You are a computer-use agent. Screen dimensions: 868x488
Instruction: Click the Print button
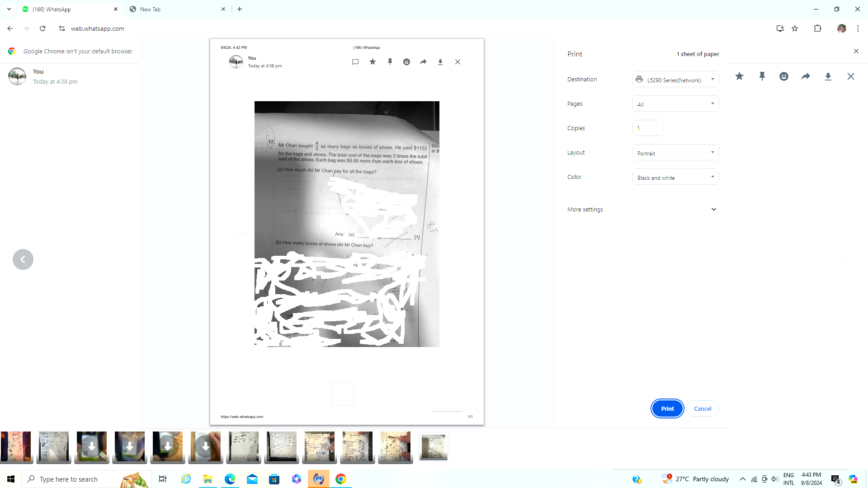[667, 408]
